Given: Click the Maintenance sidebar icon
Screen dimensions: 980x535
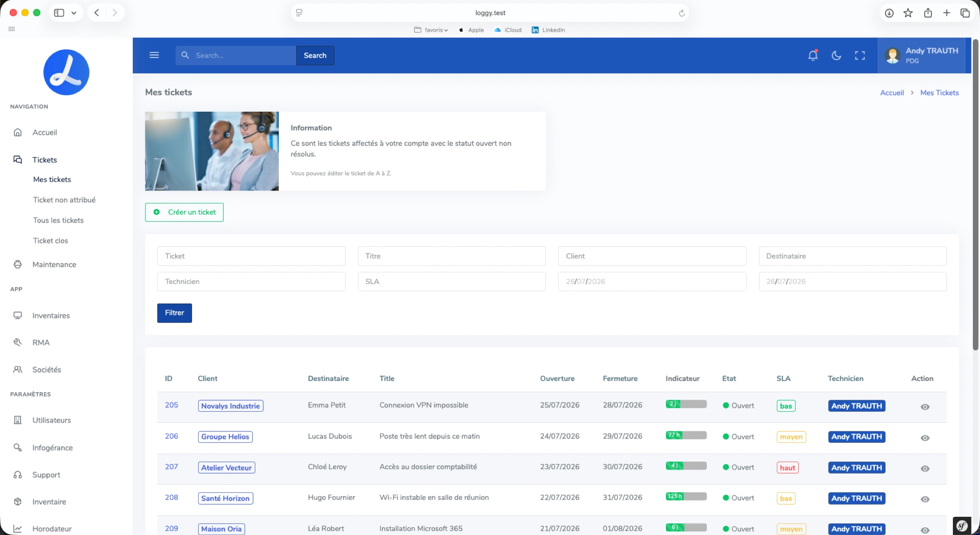Looking at the screenshot, I should point(18,264).
